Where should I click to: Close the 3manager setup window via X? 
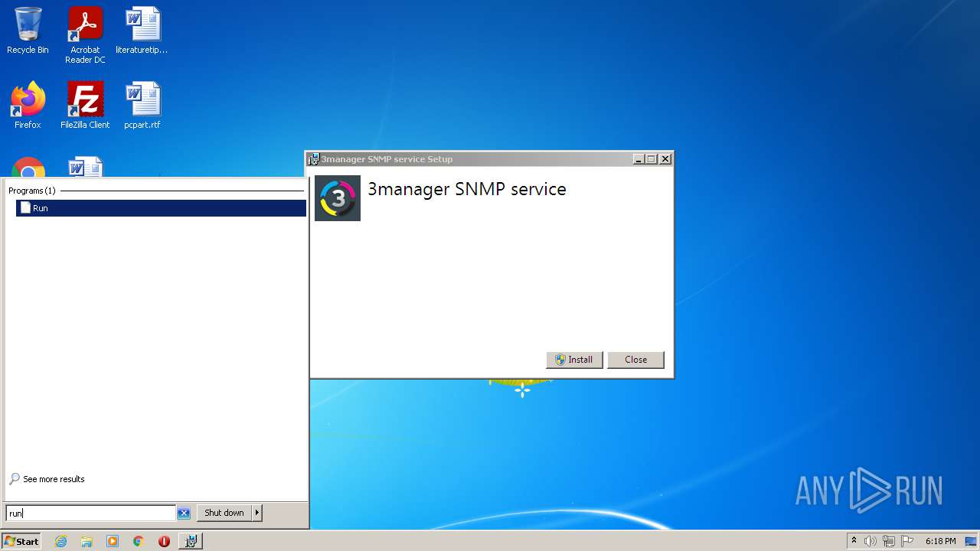665,159
